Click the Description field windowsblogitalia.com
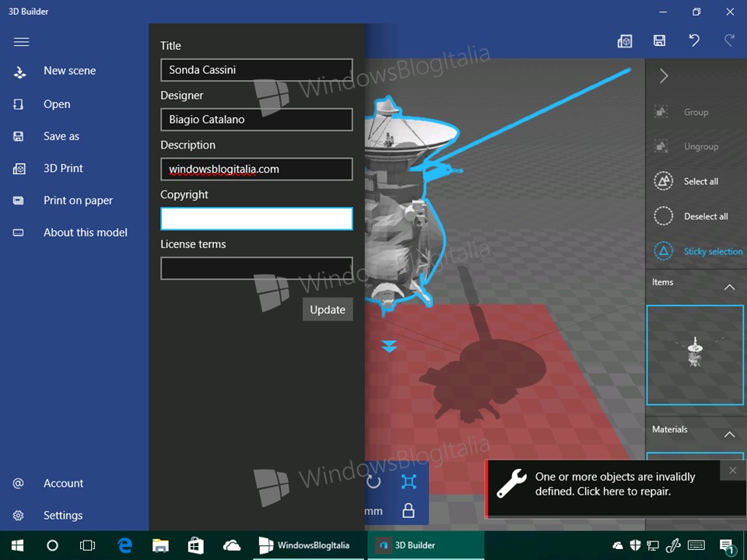Image resolution: width=747 pixels, height=560 pixels. [256, 169]
